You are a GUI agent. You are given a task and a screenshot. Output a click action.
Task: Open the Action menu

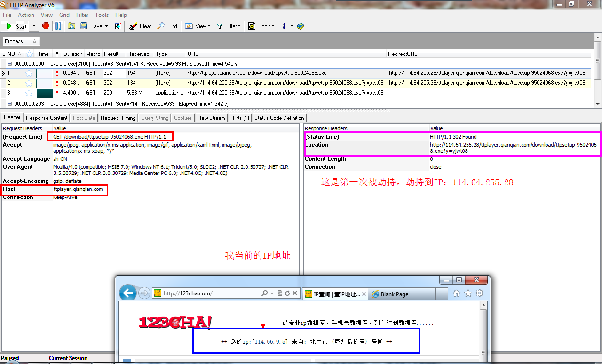26,15
